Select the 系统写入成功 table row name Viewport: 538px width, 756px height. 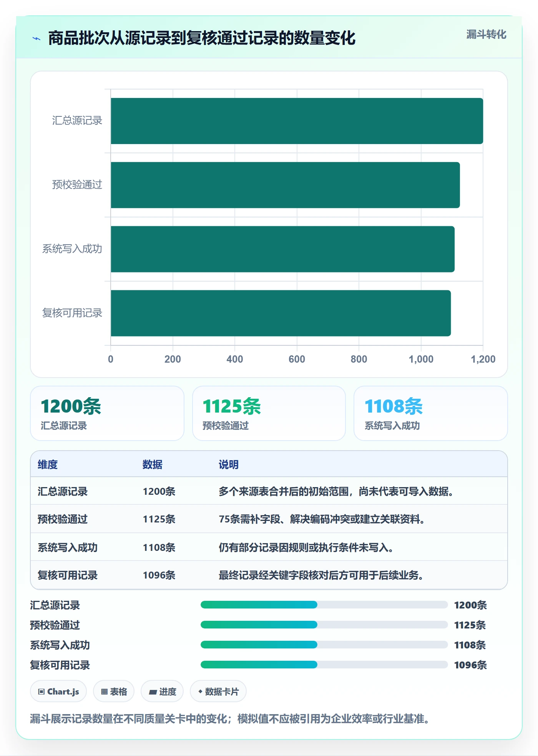(68, 547)
